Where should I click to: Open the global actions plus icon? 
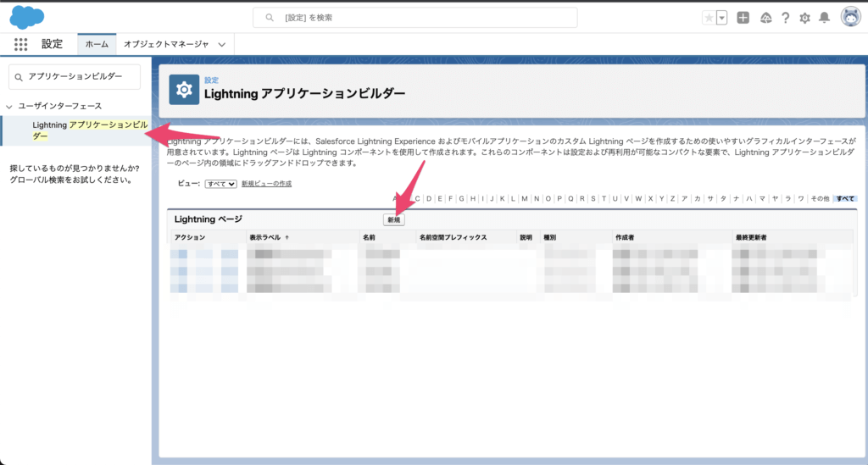coord(743,18)
